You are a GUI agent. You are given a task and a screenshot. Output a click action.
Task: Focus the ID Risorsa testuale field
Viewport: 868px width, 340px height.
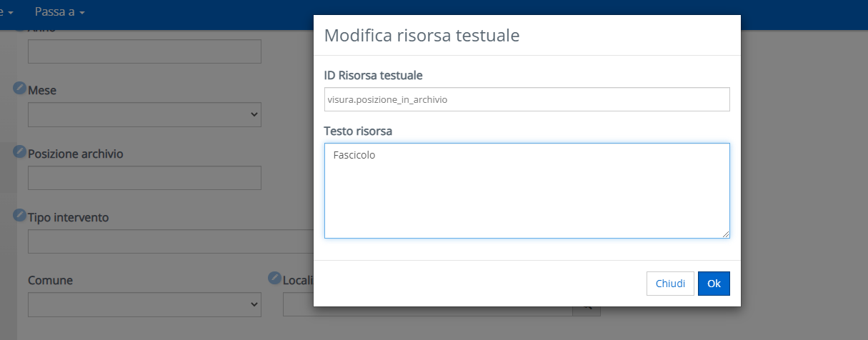(x=527, y=100)
